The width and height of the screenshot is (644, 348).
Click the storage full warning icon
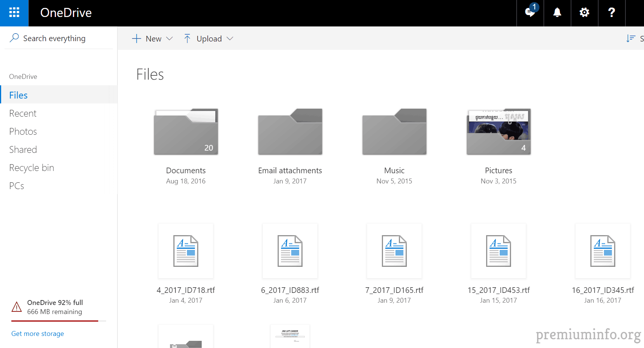[17, 307]
